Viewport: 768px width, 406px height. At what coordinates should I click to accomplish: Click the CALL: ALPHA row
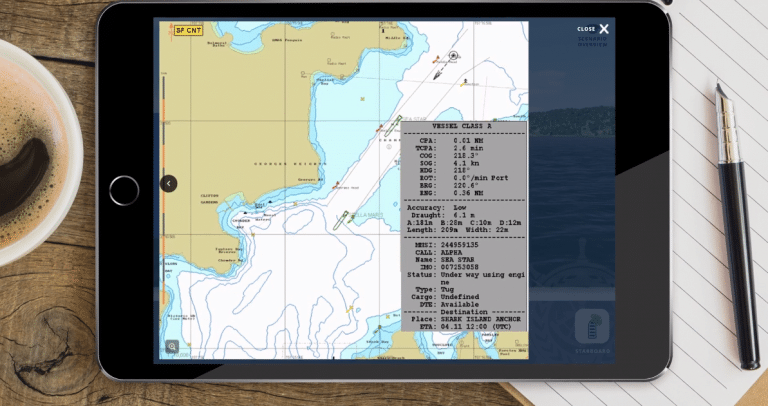(438, 252)
